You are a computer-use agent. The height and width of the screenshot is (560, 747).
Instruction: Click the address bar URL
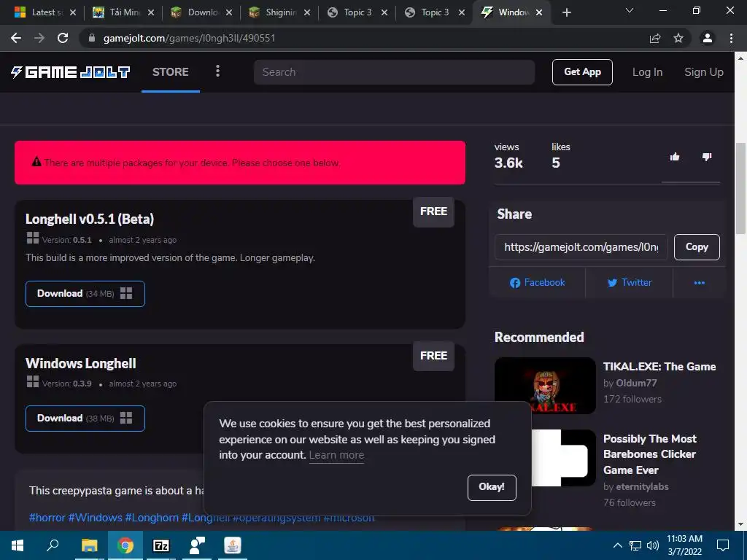click(x=189, y=38)
